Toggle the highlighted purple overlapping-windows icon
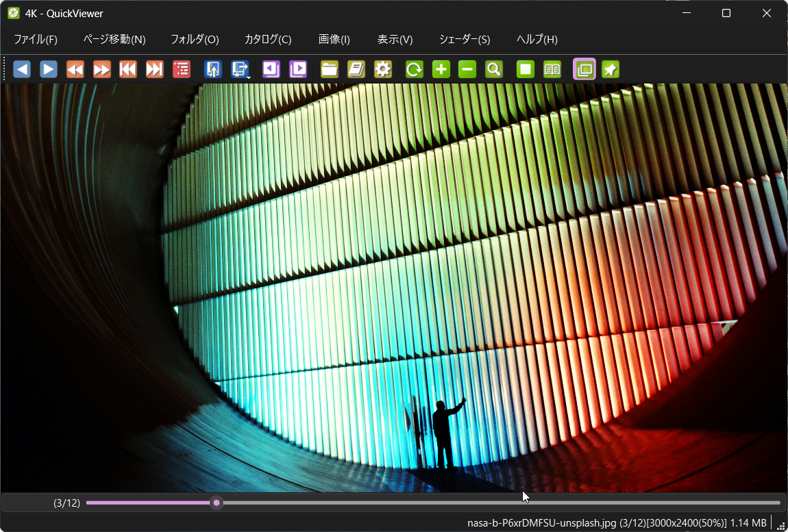This screenshot has width=788, height=532. pyautogui.click(x=584, y=69)
